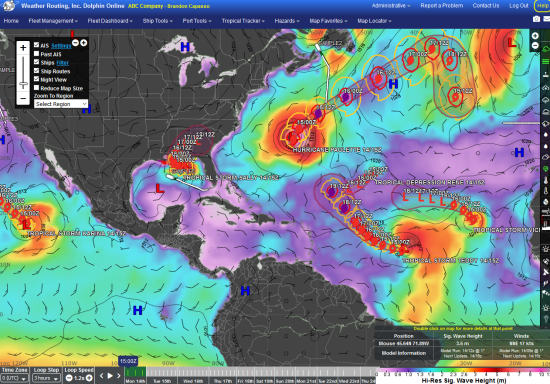Click the right-sidebar circular minus icon
This screenshot has width=550, height=384.
pos(535,46)
